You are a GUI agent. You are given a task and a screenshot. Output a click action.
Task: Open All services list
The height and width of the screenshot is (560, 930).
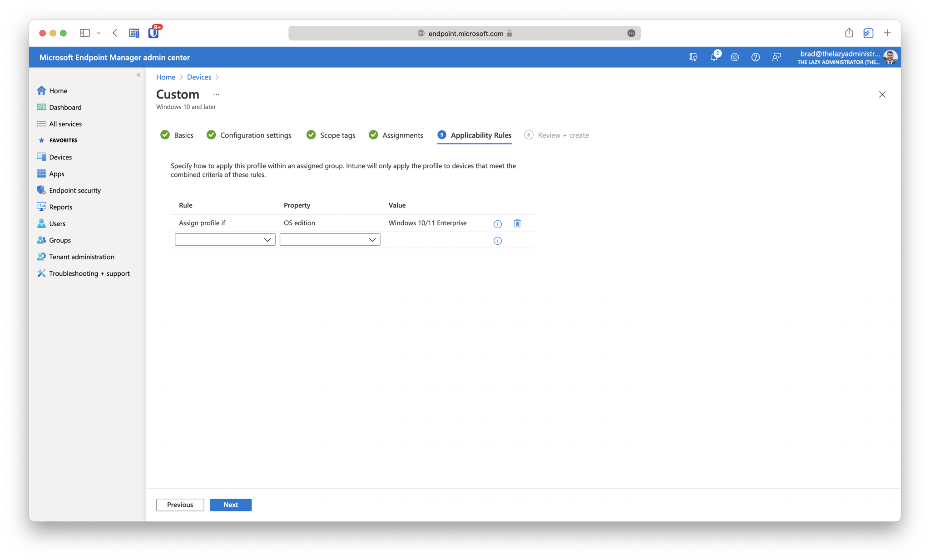[59, 124]
